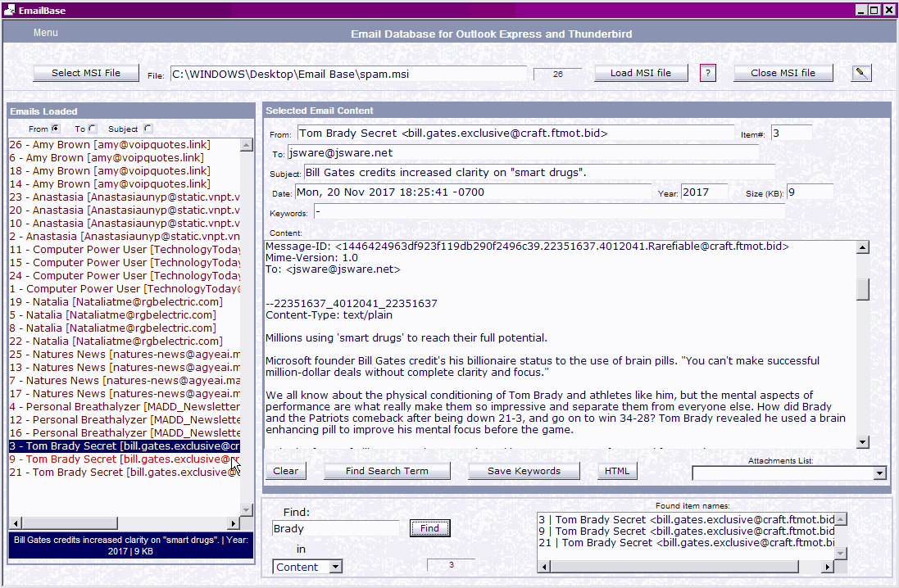Click the content scrollbar thumb
Viewport: 899px width, 588px height.
pyautogui.click(x=862, y=289)
